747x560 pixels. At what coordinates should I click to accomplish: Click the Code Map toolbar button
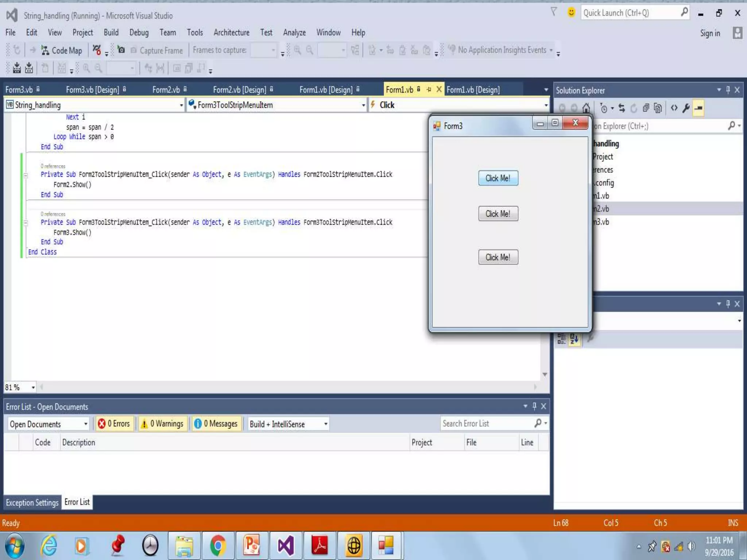(62, 50)
